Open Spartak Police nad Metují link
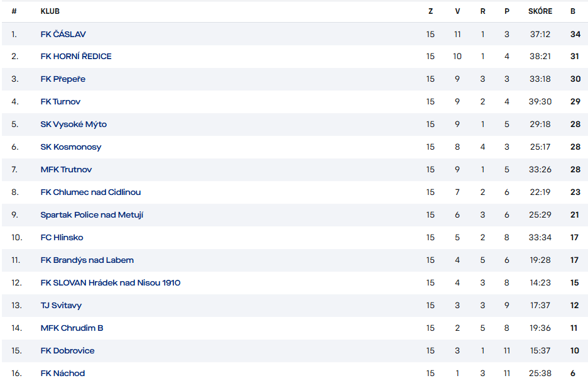Screen dimensions: 588x383 [92, 215]
